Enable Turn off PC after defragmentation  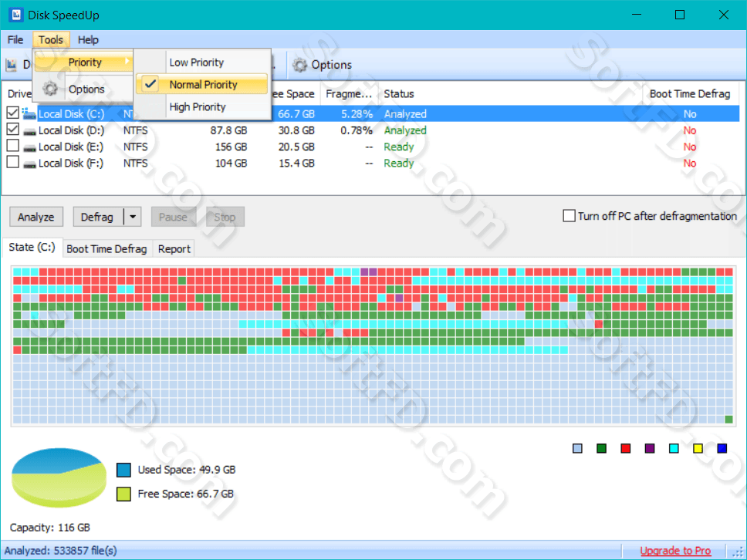click(x=569, y=216)
